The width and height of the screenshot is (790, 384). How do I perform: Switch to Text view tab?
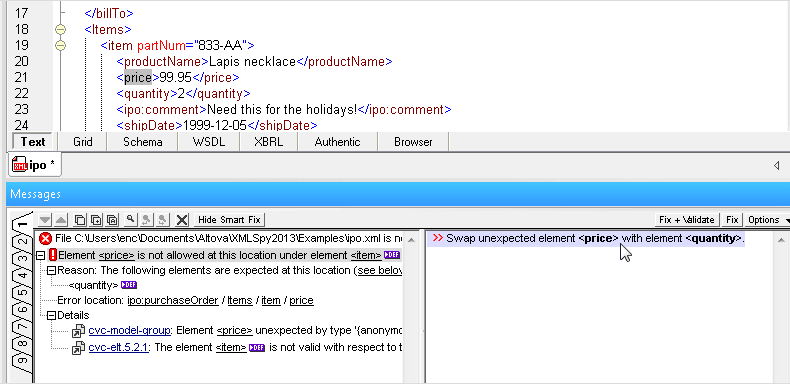click(x=33, y=142)
